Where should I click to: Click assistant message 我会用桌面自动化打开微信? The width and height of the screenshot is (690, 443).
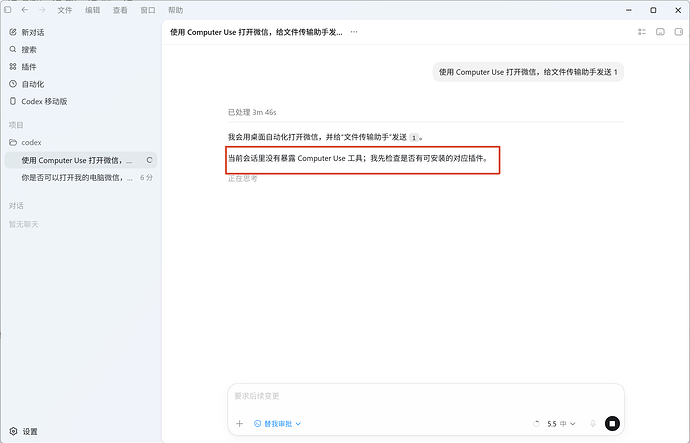(x=326, y=137)
